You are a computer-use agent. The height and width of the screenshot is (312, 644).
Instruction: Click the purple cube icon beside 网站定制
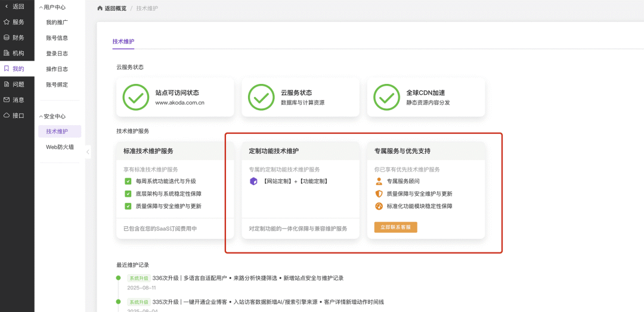tap(253, 181)
